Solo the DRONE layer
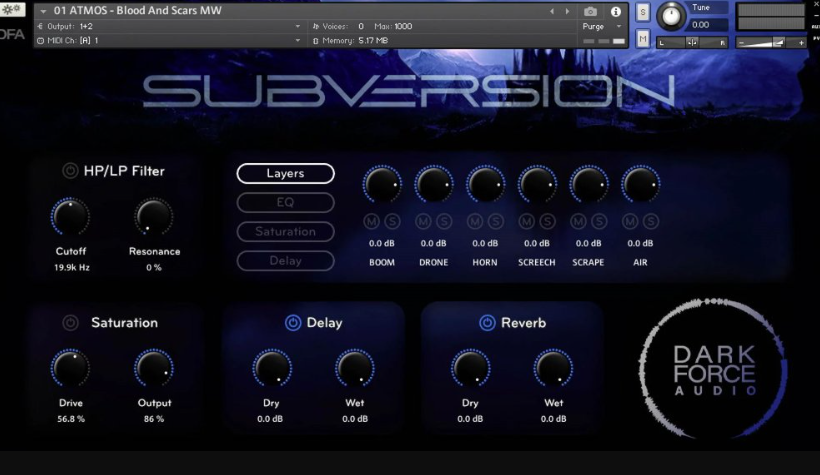 point(444,222)
